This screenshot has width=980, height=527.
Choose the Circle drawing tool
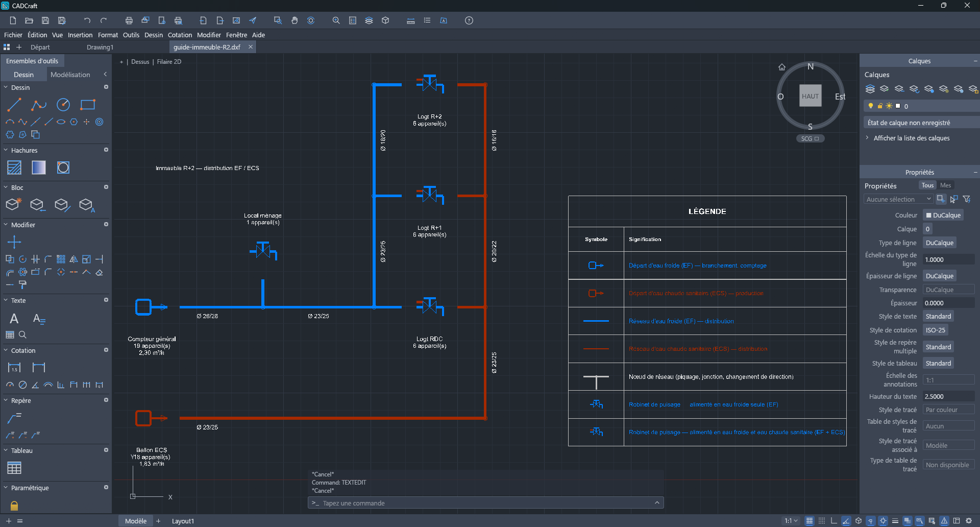[63, 105]
